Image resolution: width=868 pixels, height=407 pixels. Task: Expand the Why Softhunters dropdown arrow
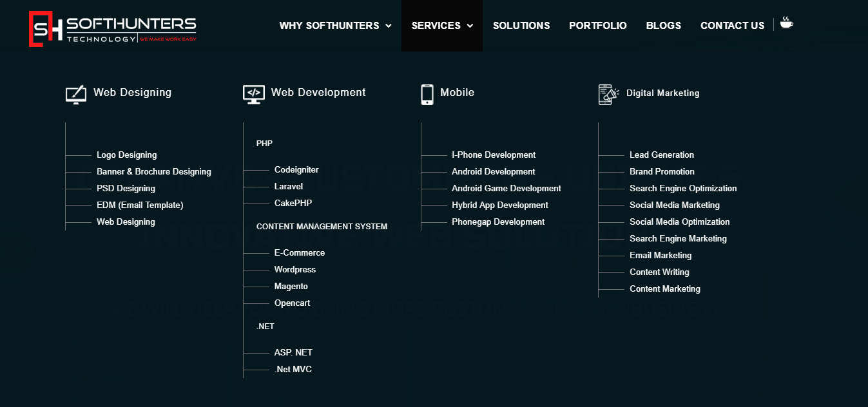(x=389, y=26)
